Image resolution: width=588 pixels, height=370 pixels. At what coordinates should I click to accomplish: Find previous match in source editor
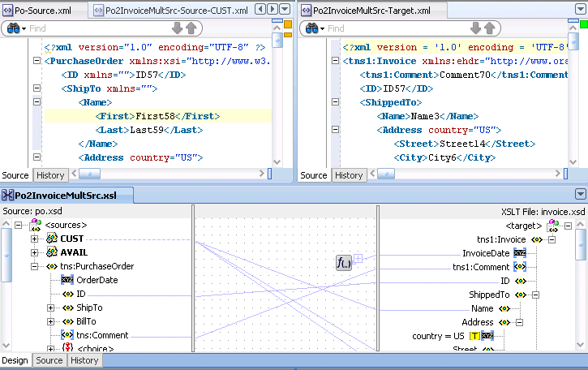coord(191,28)
